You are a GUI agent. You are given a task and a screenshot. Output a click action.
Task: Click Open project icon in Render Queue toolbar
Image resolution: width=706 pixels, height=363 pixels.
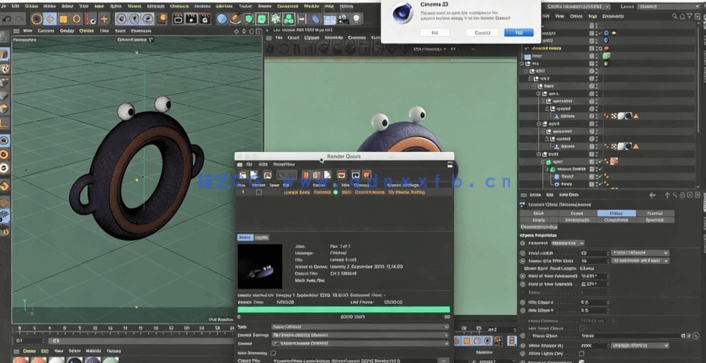pos(243,175)
